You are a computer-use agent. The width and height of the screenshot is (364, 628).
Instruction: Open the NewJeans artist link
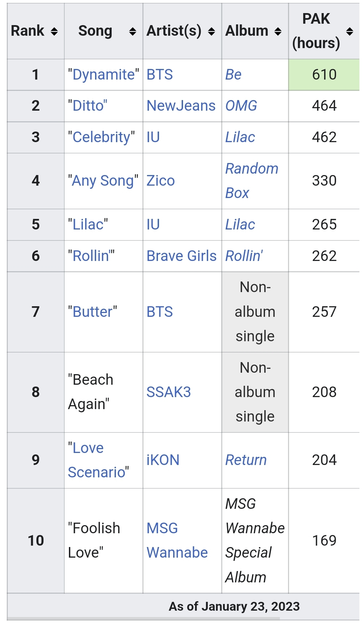[181, 106]
